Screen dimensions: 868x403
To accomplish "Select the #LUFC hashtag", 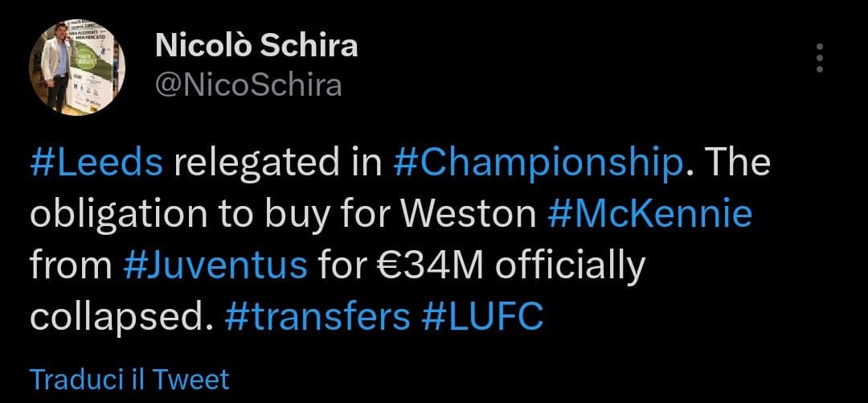I will coord(482,317).
